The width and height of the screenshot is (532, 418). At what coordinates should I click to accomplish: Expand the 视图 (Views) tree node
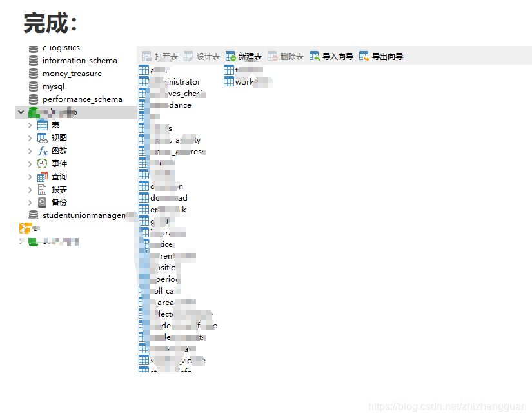pyautogui.click(x=31, y=137)
